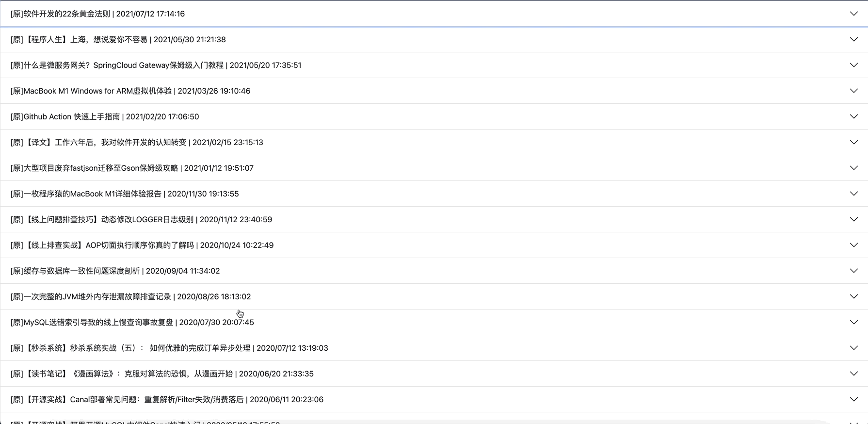Expand 缓存与数据库一致性问题深度剖析 row
The height and width of the screenshot is (424, 868).
(x=853, y=271)
